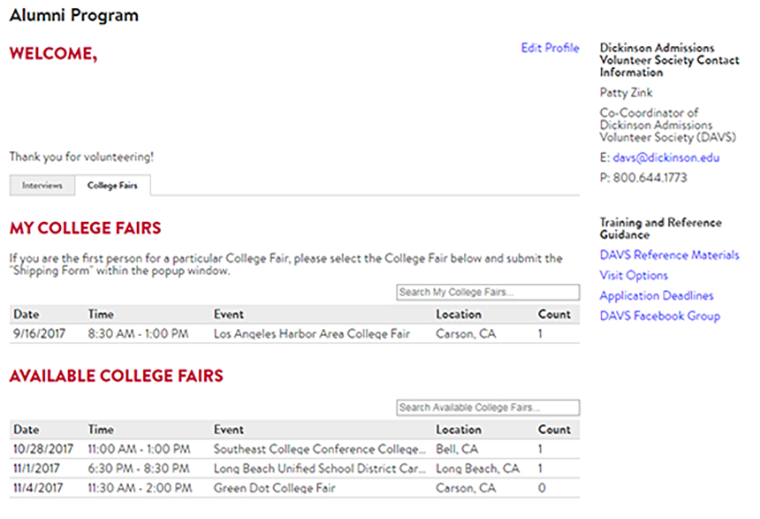Click the 10/28/2017 date cell

pyautogui.click(x=43, y=449)
